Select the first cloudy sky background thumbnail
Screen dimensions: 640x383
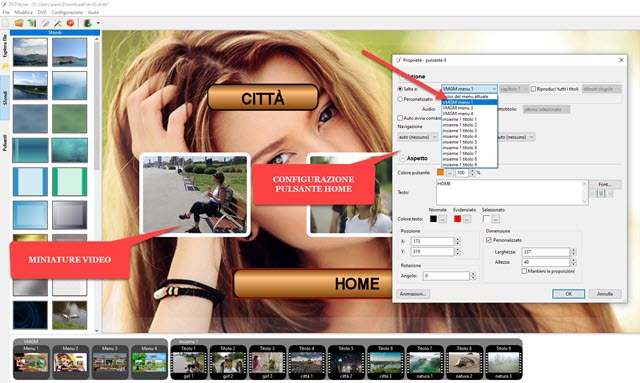[30, 52]
